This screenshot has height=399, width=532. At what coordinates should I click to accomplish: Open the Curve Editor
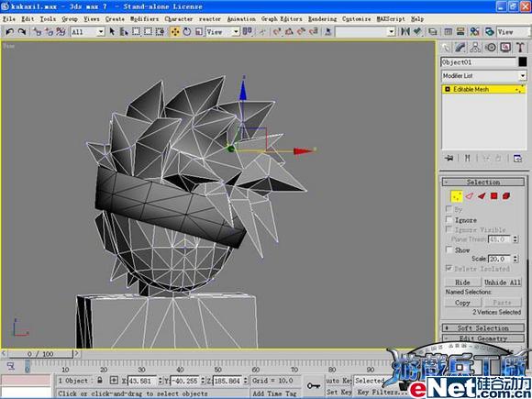(449, 31)
